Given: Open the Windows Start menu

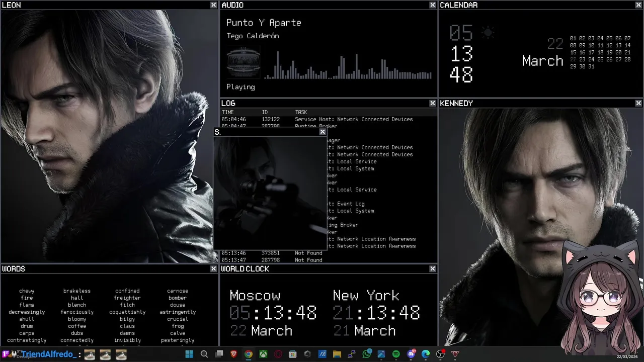Looking at the screenshot, I should click(x=189, y=354).
